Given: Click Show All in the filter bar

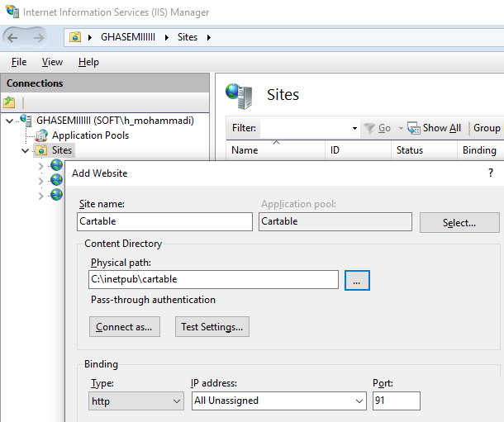Looking at the screenshot, I should point(442,128).
